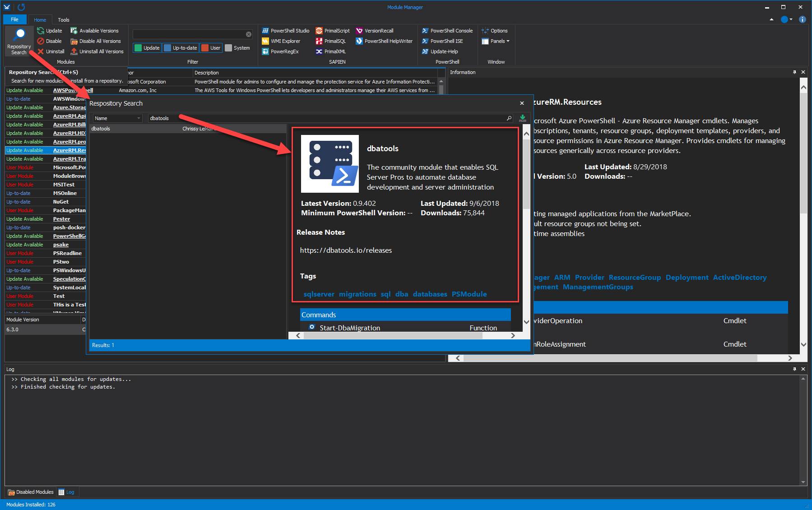Click the Information panel vertical scrollbar
812x510 pixels.
tap(803, 216)
